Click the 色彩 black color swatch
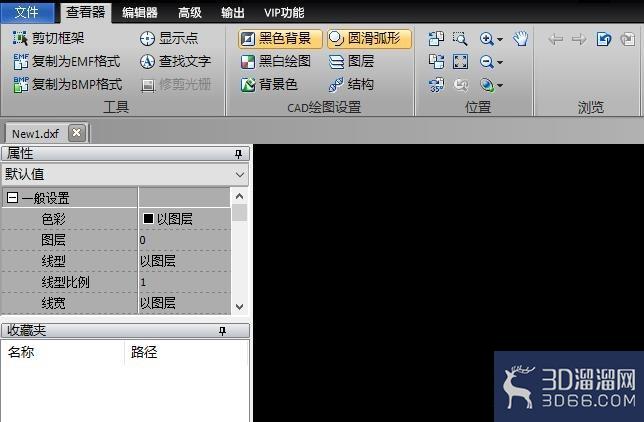This screenshot has width=644, height=422. pos(148,219)
